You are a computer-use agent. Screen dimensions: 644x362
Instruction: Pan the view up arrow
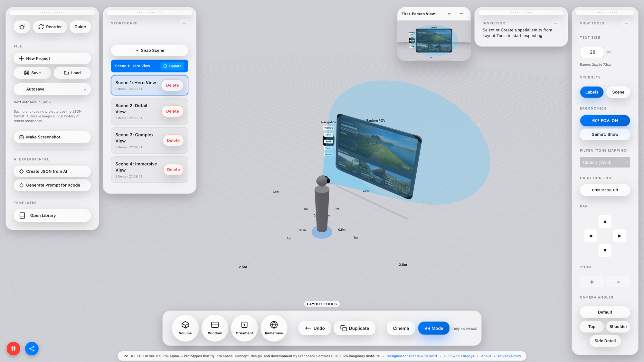click(605, 222)
